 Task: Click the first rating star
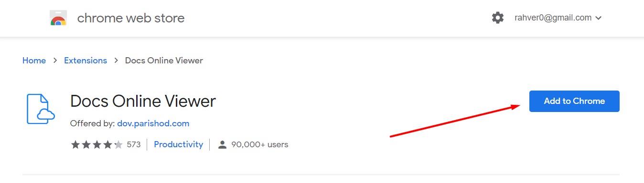tap(75, 144)
